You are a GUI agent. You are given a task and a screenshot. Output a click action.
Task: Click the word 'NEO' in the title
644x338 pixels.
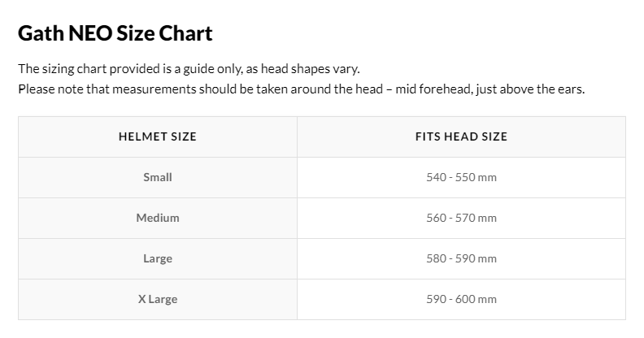[90, 33]
